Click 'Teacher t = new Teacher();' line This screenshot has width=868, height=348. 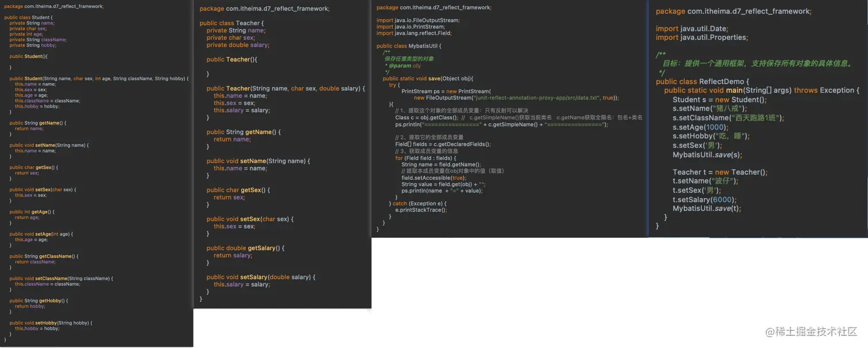point(720,172)
